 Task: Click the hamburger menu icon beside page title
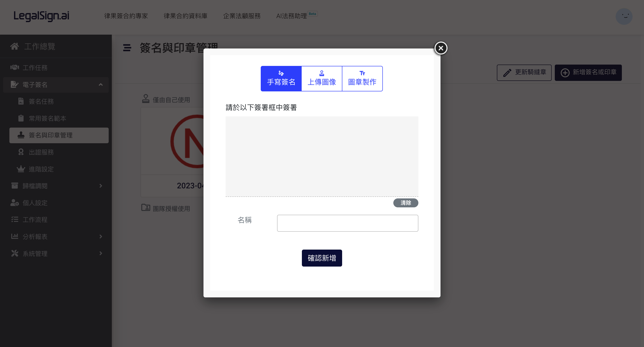[x=127, y=48]
